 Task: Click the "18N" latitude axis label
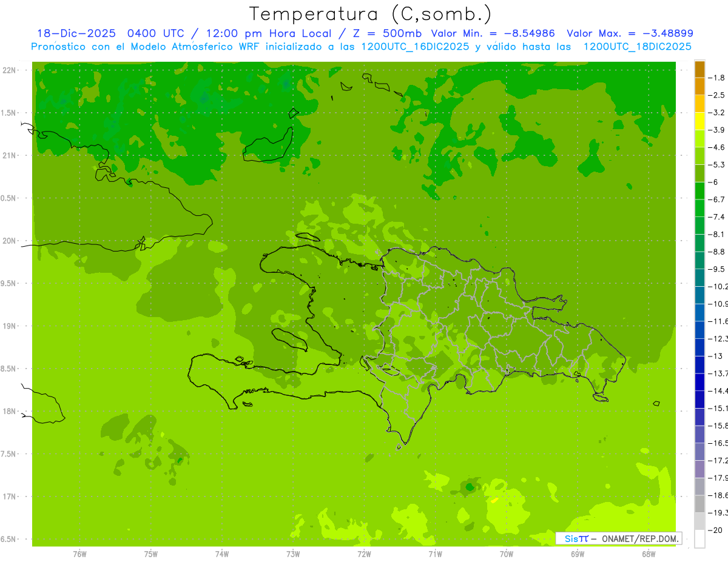[x=9, y=412]
